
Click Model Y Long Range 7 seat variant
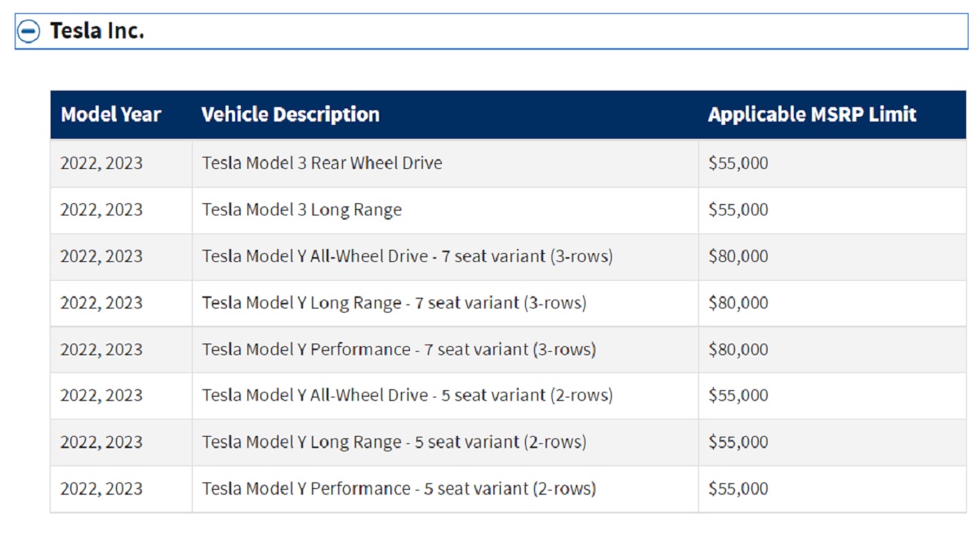point(394,303)
